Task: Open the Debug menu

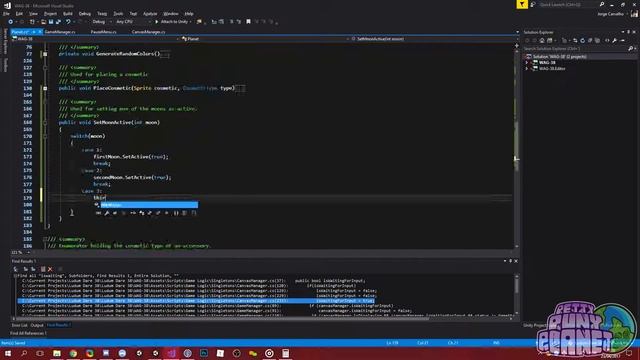Action: click(x=84, y=13)
